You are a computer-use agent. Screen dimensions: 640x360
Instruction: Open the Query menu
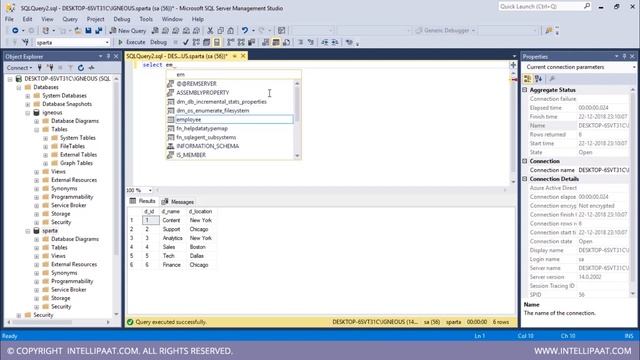click(x=70, y=19)
